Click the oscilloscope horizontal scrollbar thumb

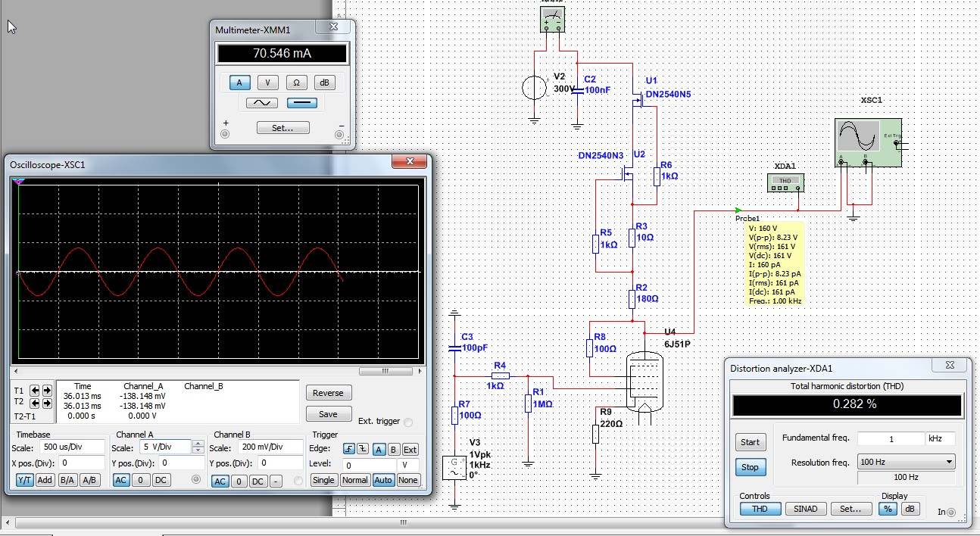coord(385,371)
